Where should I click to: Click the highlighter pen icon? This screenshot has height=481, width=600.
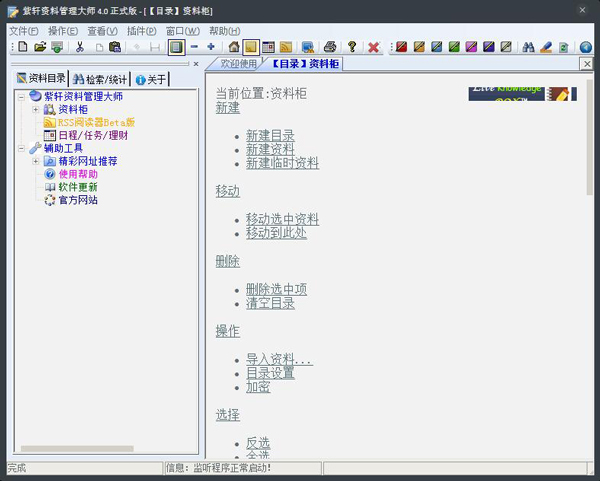click(546, 47)
